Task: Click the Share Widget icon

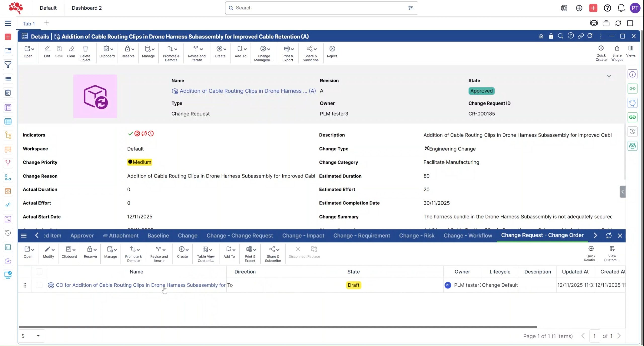Action: coord(617,48)
